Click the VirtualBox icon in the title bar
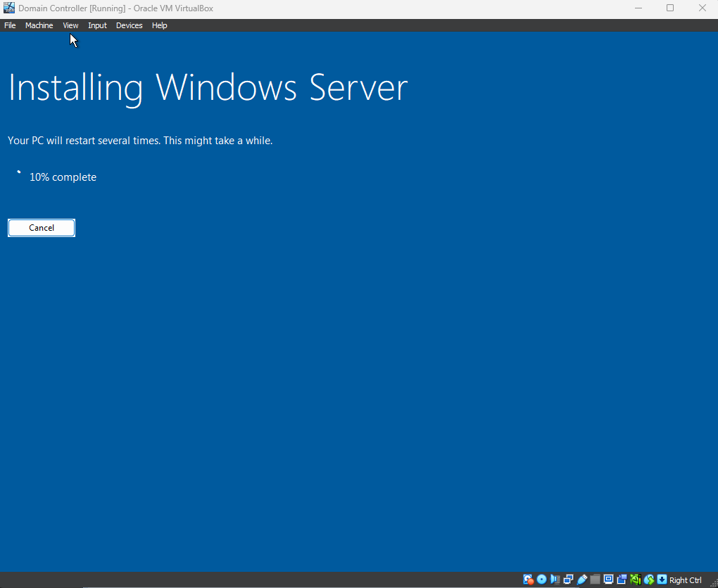The height and width of the screenshot is (588, 718). [x=9, y=8]
